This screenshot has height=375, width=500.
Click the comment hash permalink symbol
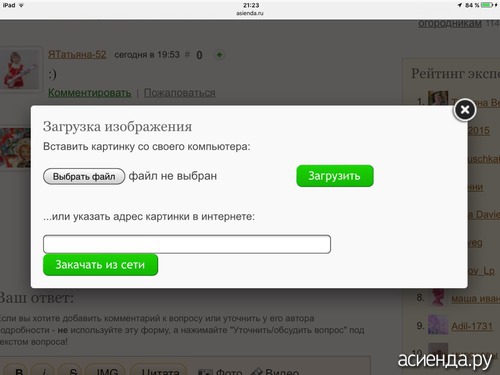click(187, 54)
